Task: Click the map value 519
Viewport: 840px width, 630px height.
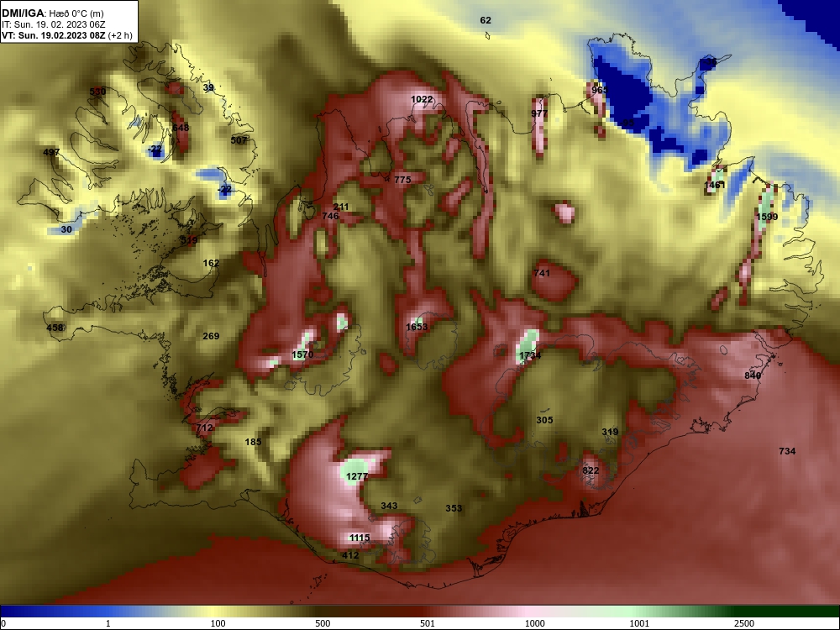Action: [x=188, y=240]
